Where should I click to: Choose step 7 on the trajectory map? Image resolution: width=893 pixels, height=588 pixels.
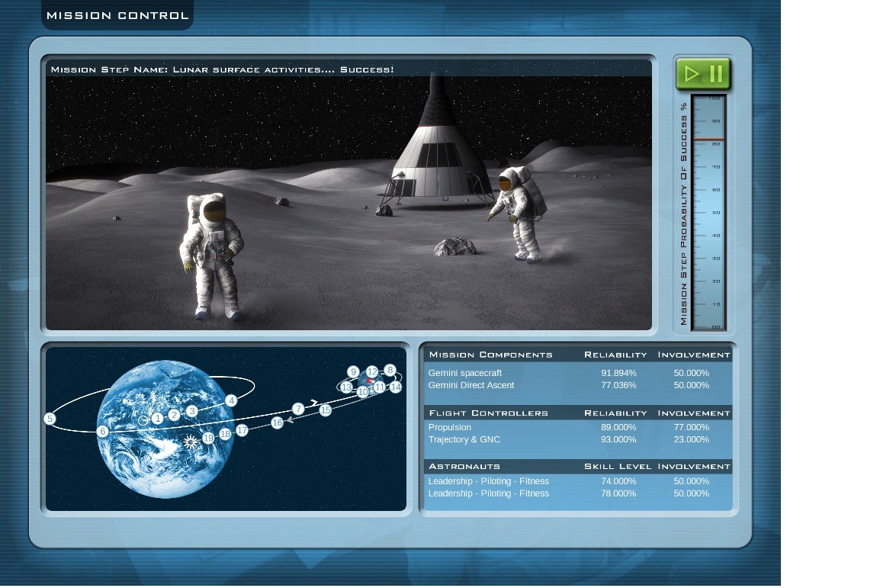298,409
